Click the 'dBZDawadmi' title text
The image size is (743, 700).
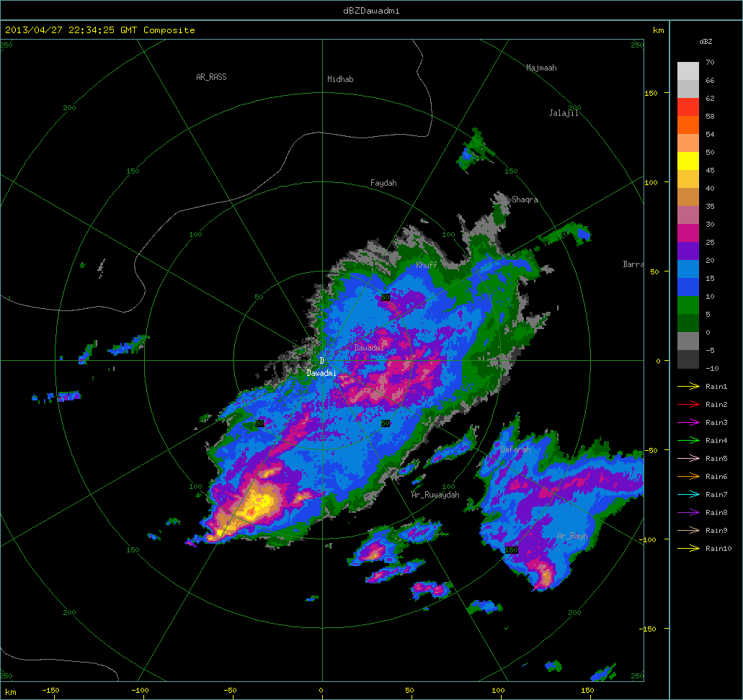click(371, 10)
